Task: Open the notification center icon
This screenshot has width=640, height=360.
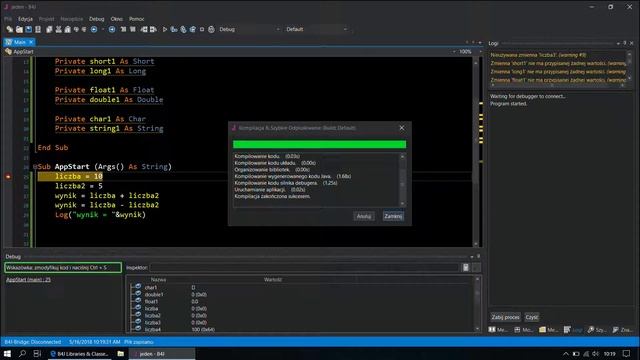Action: (x=627, y=353)
